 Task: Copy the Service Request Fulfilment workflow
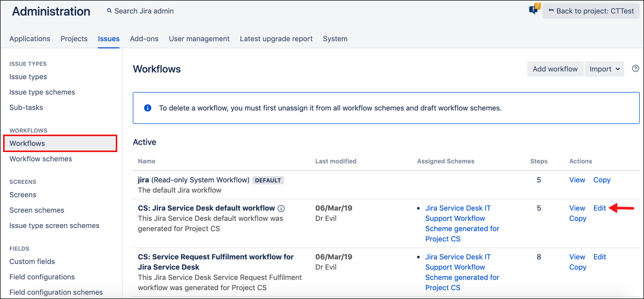pyautogui.click(x=578, y=267)
